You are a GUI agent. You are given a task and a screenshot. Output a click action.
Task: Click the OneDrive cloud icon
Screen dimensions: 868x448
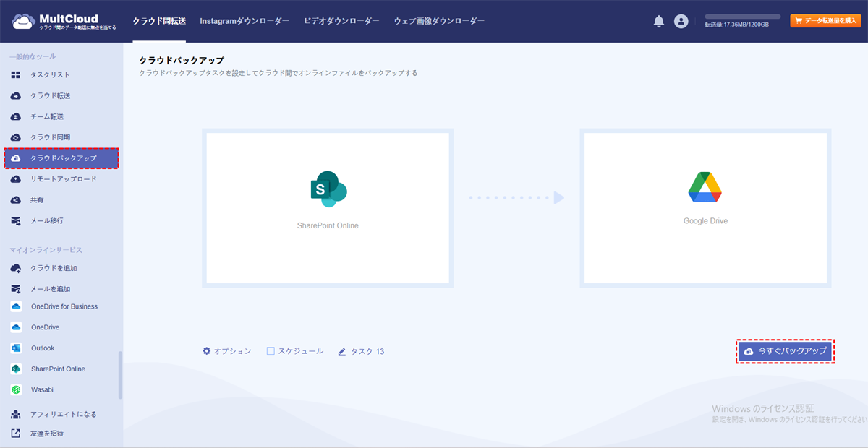(16, 327)
